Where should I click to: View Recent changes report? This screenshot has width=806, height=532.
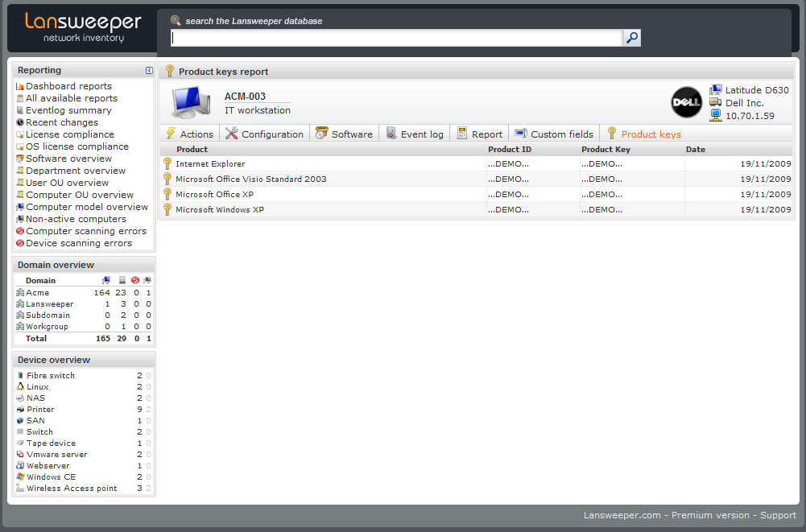pyautogui.click(x=62, y=122)
